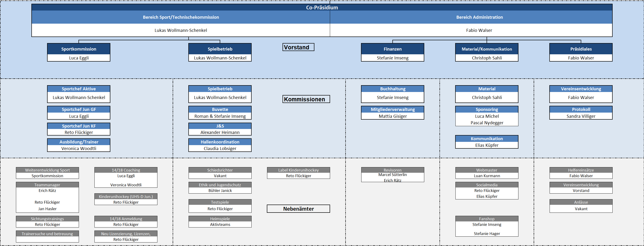Click the Co-Präsidium header bar

click(322, 7)
